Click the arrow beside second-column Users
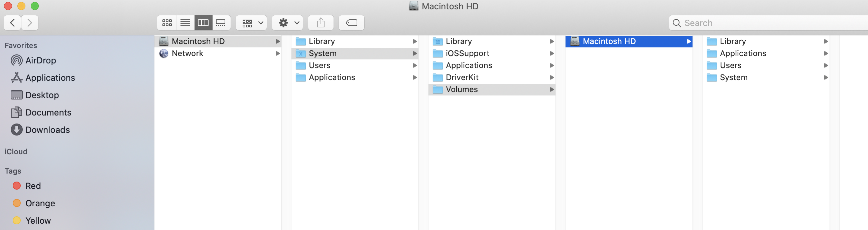Screen dimensions: 868x230 pos(415,65)
